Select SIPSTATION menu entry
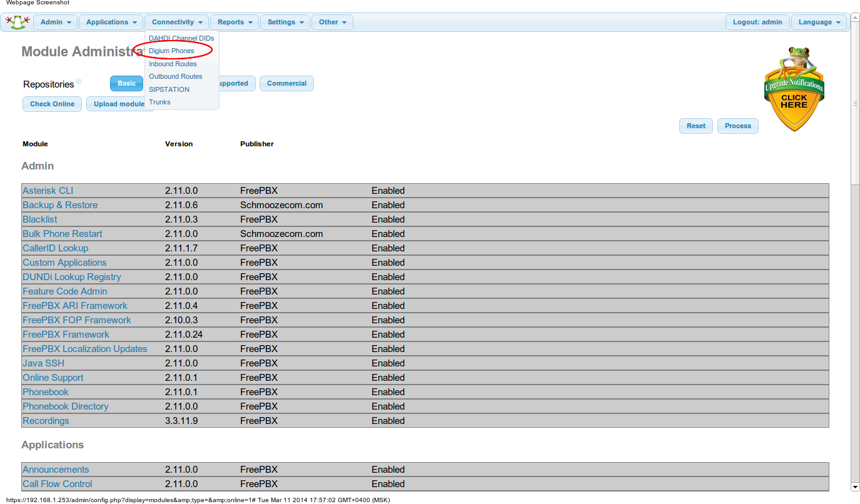 click(169, 89)
